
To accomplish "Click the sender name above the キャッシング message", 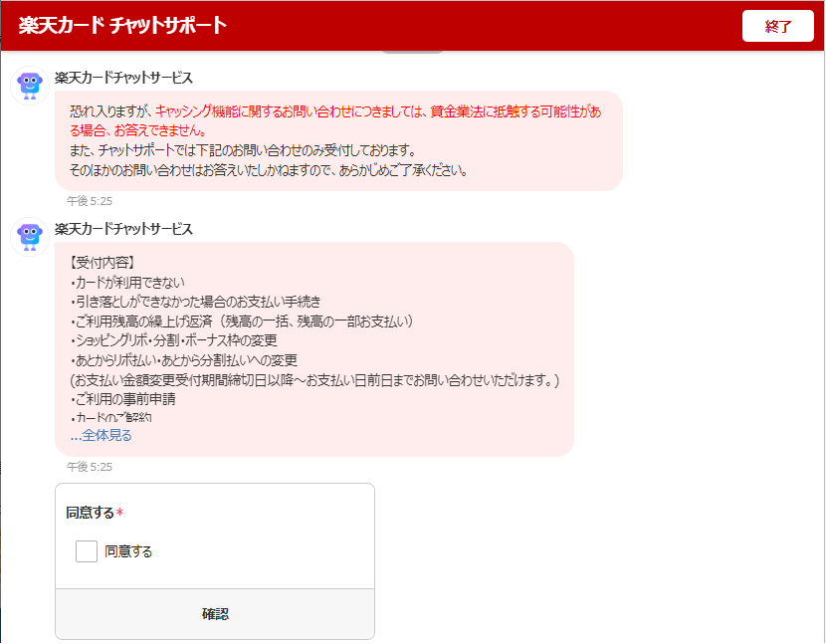I will [123, 78].
